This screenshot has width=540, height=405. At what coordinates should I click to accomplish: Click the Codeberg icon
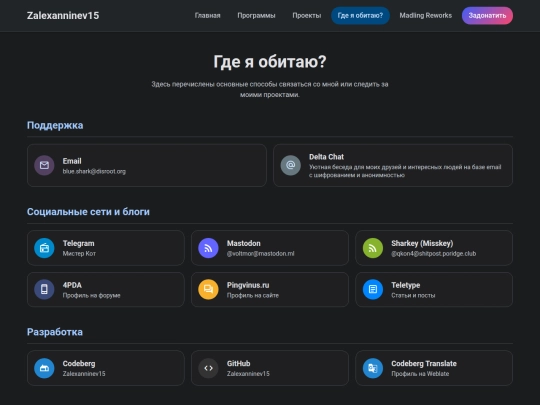(44, 368)
